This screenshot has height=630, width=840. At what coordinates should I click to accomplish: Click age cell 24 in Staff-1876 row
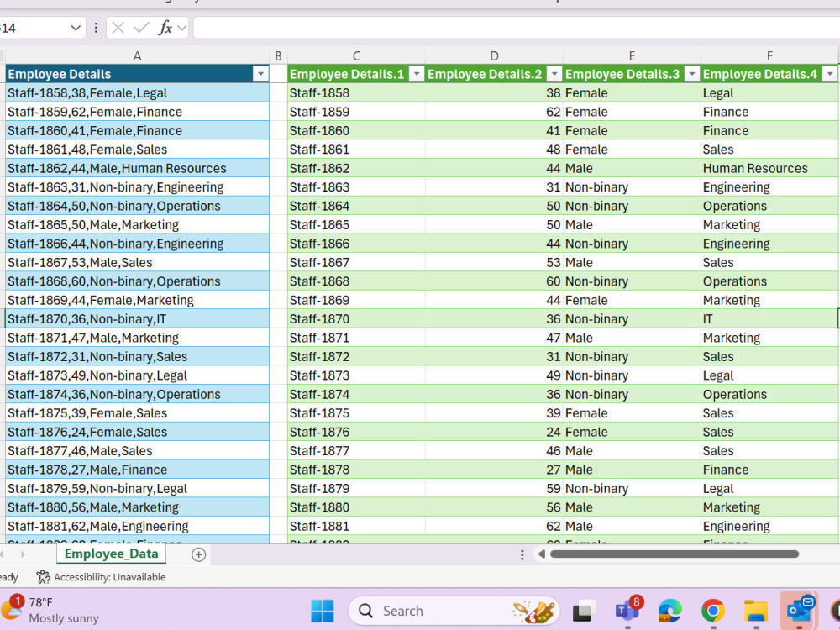(494, 432)
